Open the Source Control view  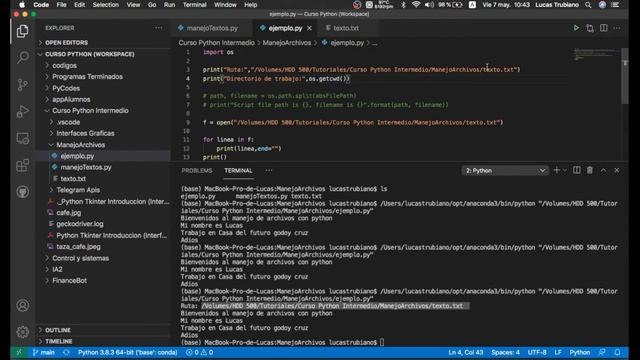(22, 84)
